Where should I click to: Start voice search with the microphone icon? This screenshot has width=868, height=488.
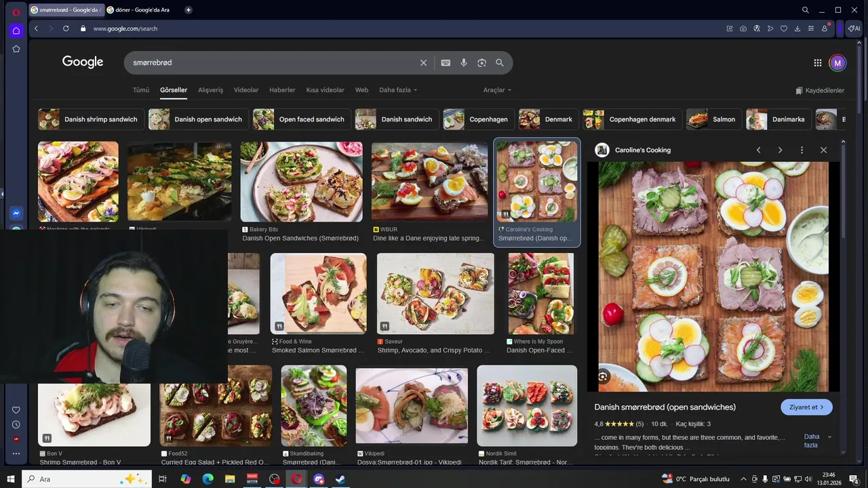tap(464, 62)
